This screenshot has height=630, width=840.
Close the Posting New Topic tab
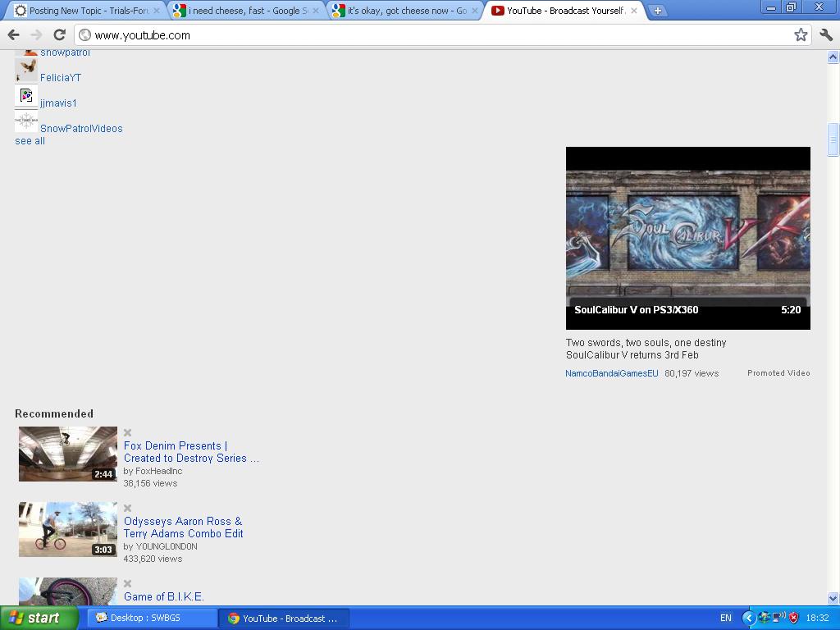[x=157, y=11]
